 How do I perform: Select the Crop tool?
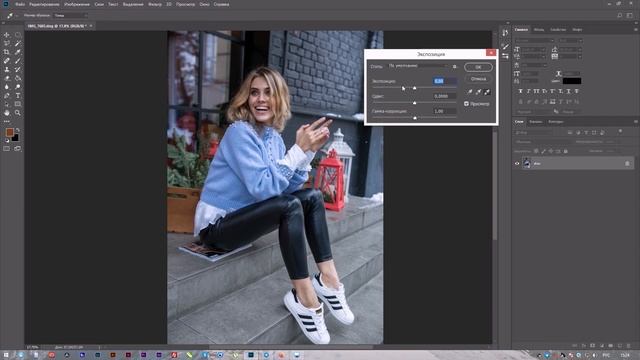(7, 52)
